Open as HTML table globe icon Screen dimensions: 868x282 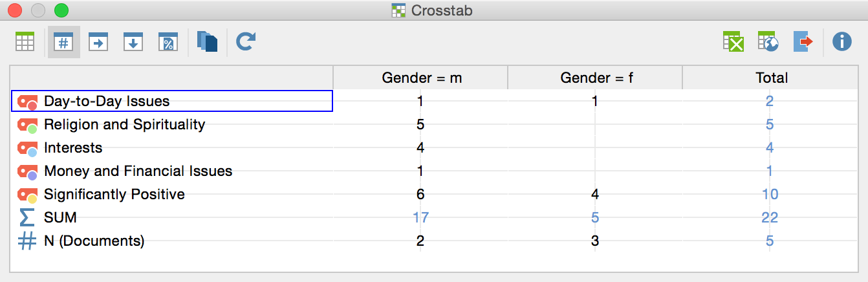(x=768, y=43)
